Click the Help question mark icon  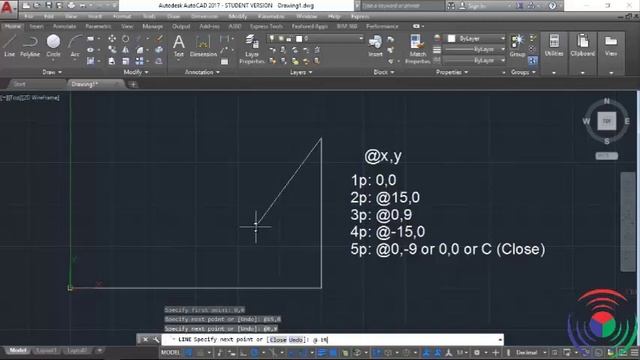(x=552, y=5)
